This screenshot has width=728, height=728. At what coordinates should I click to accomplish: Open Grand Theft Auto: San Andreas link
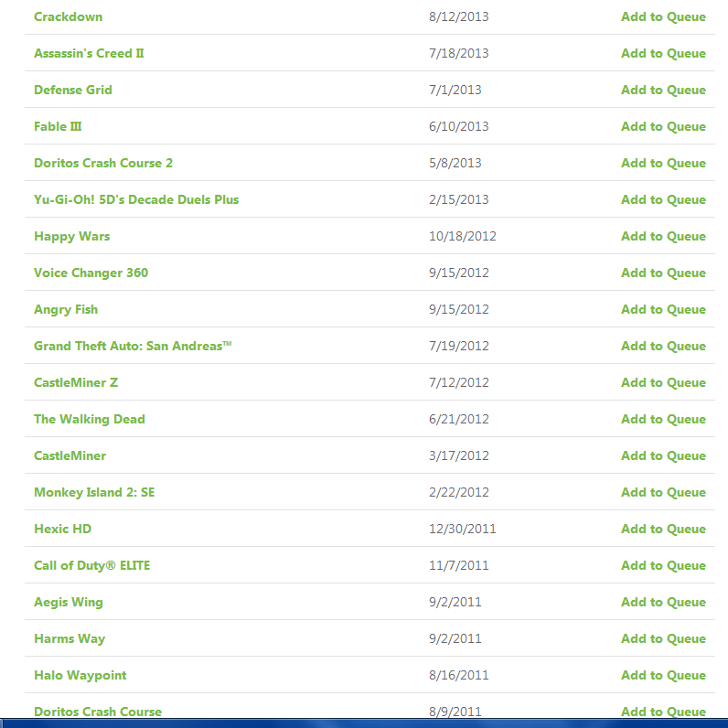click(x=133, y=346)
